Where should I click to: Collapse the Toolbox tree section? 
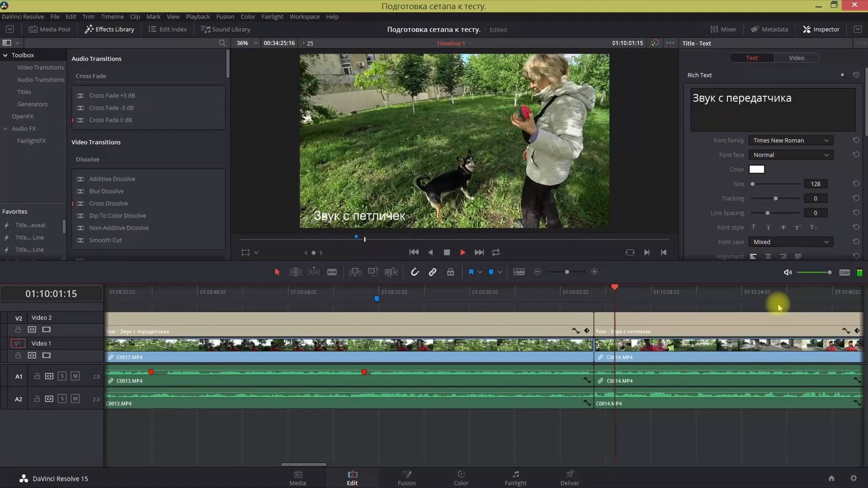[x=5, y=55]
